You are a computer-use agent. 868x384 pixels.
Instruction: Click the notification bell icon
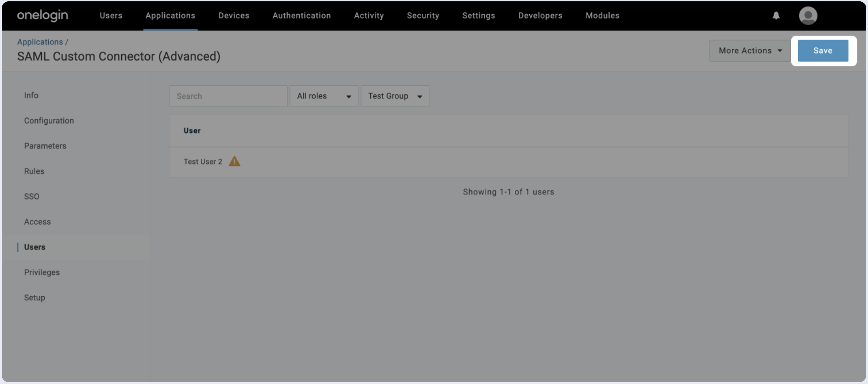pos(776,16)
